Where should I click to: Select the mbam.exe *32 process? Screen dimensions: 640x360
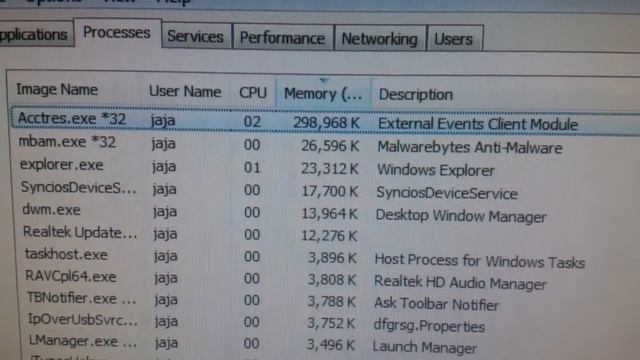pyautogui.click(x=67, y=142)
